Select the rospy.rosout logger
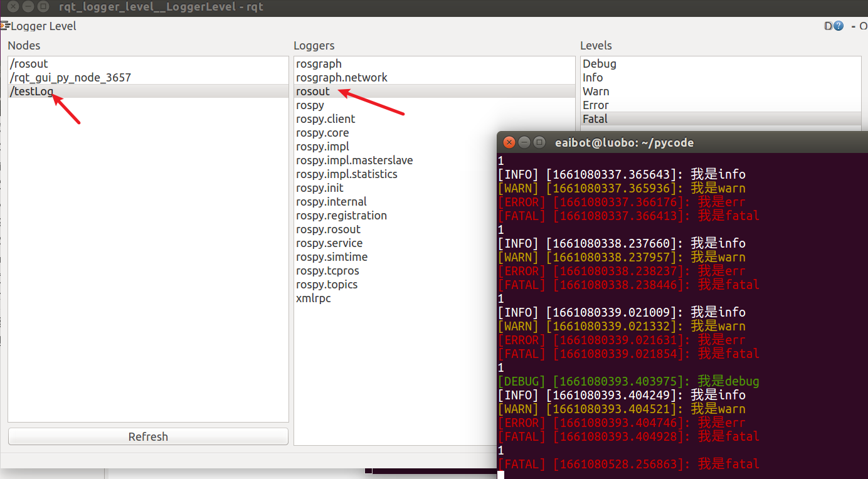This screenshot has height=479, width=868. point(395,229)
